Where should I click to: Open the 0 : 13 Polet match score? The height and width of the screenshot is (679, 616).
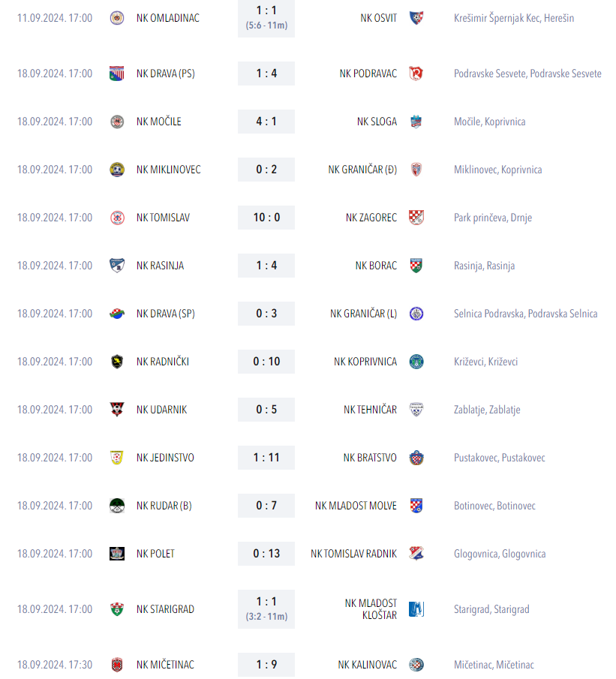coord(266,554)
